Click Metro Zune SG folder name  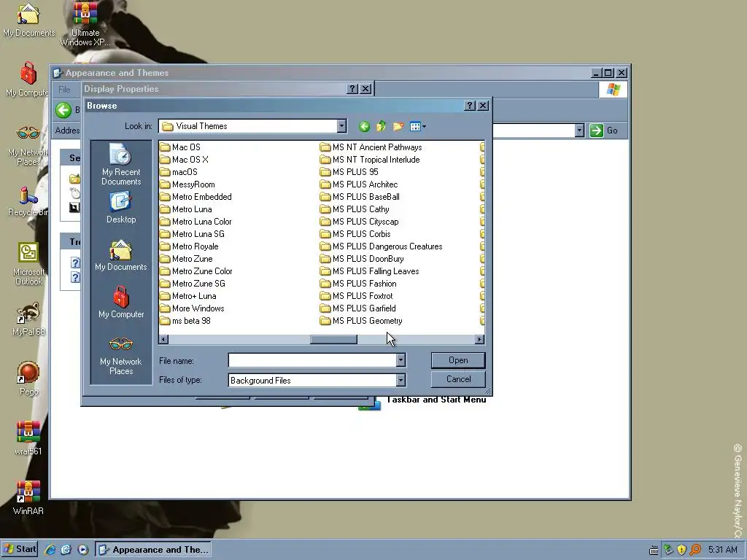[198, 284]
